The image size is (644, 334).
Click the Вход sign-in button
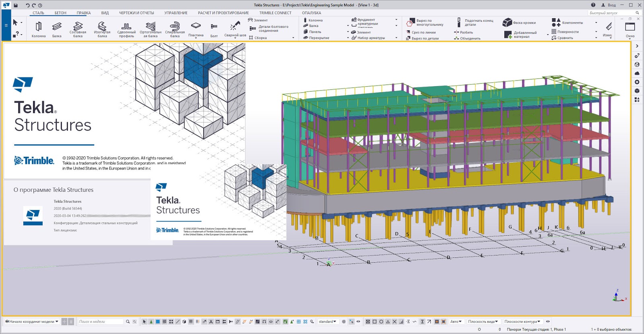[609, 5]
